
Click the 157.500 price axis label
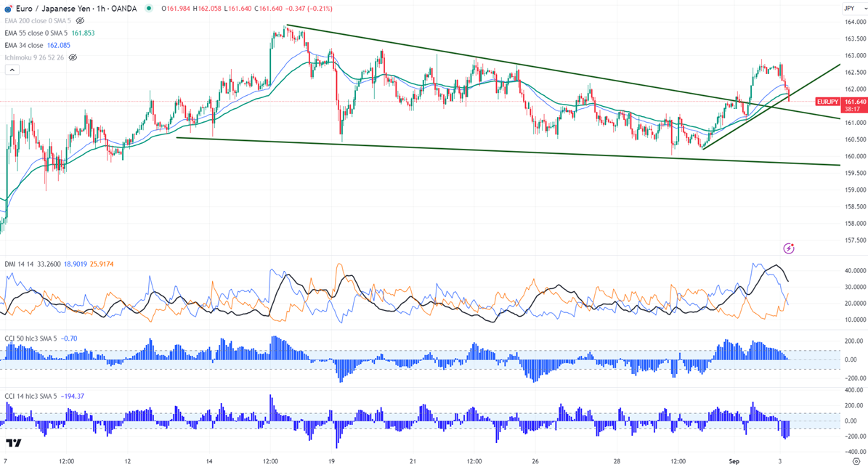[855, 240]
